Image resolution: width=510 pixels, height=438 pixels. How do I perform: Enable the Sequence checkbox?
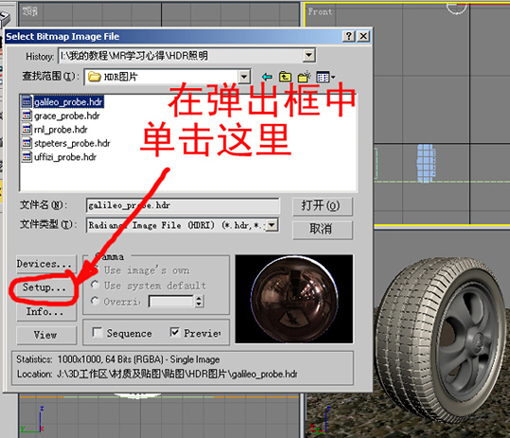(97, 333)
